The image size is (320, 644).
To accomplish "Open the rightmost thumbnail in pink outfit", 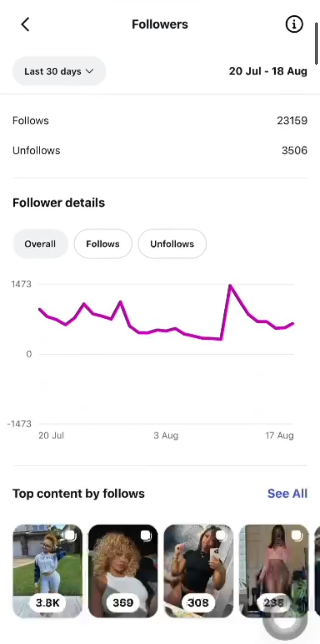I will tap(274, 571).
